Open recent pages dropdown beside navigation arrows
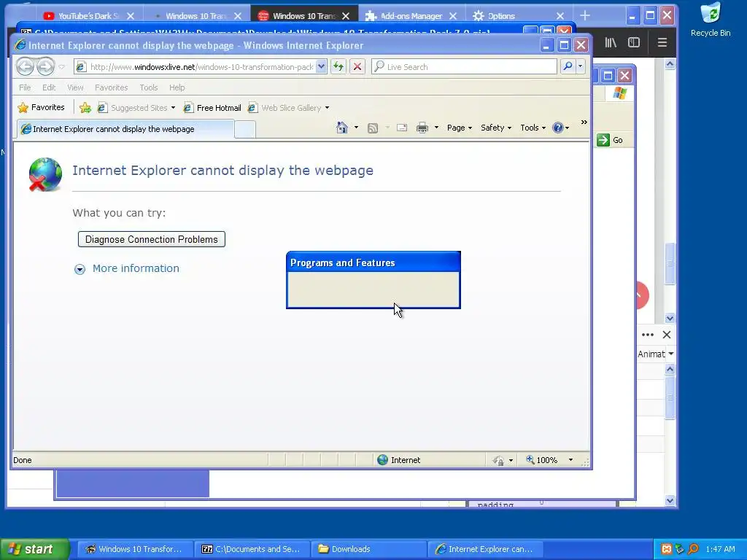 coord(62,66)
